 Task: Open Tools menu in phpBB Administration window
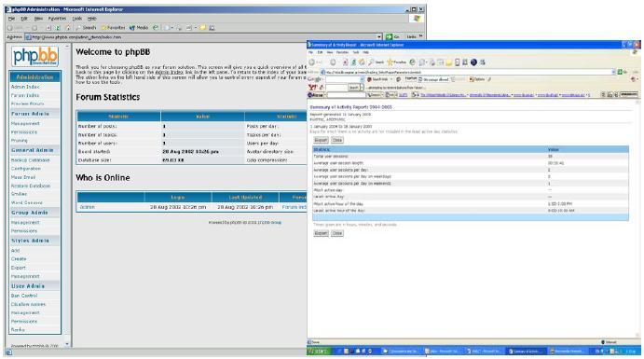77,19
